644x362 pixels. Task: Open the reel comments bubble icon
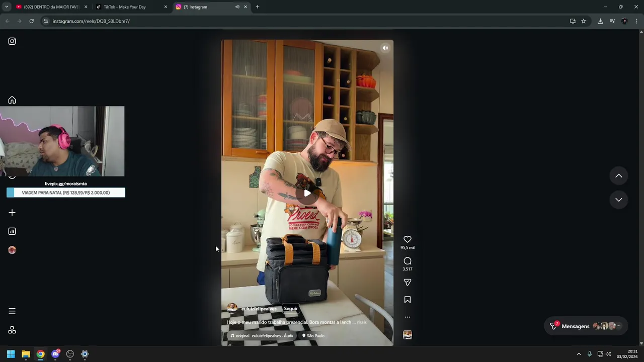(x=408, y=261)
